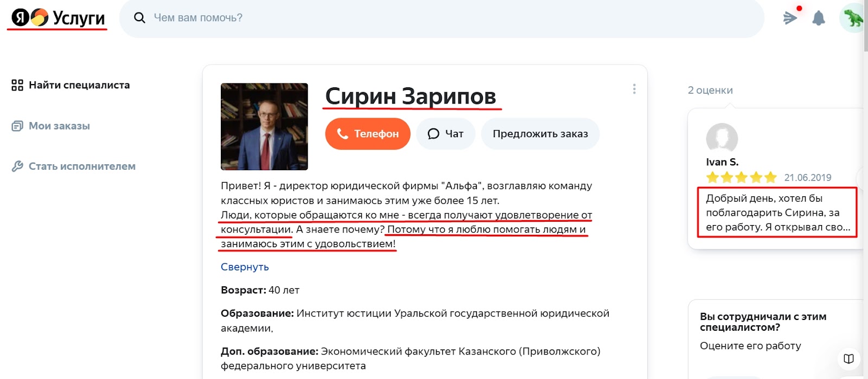Click the Предложить заказ button
This screenshot has height=379, width=868.
[540, 133]
